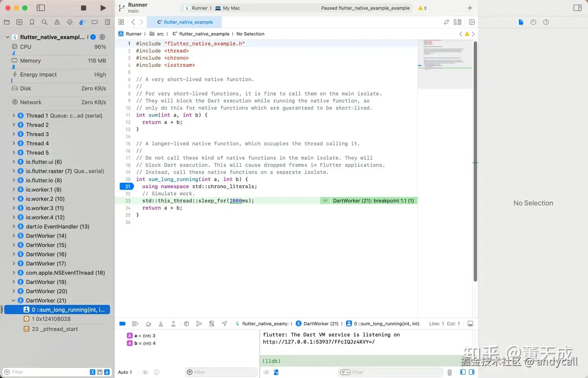Click No Selection in jump bar
588x378 pixels.
point(250,34)
